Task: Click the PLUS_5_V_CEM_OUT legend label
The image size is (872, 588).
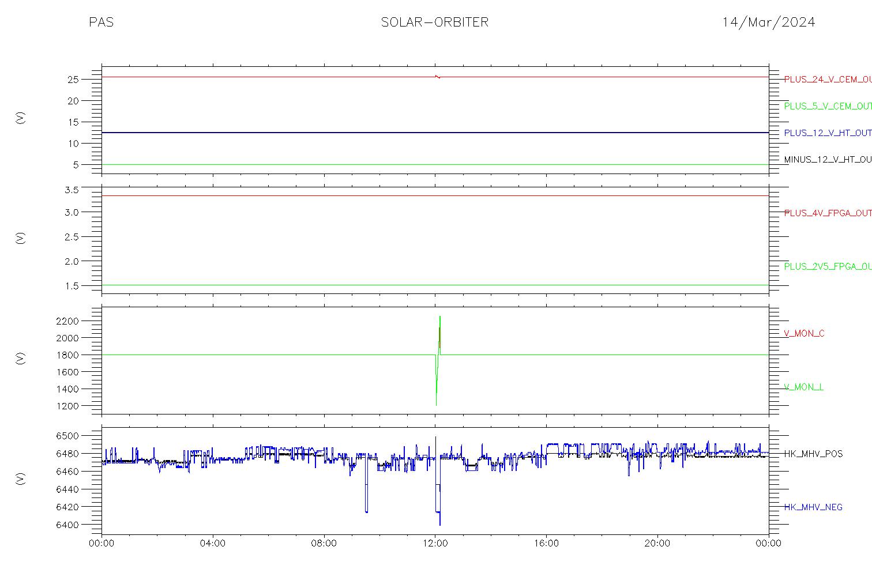Action: coord(828,106)
